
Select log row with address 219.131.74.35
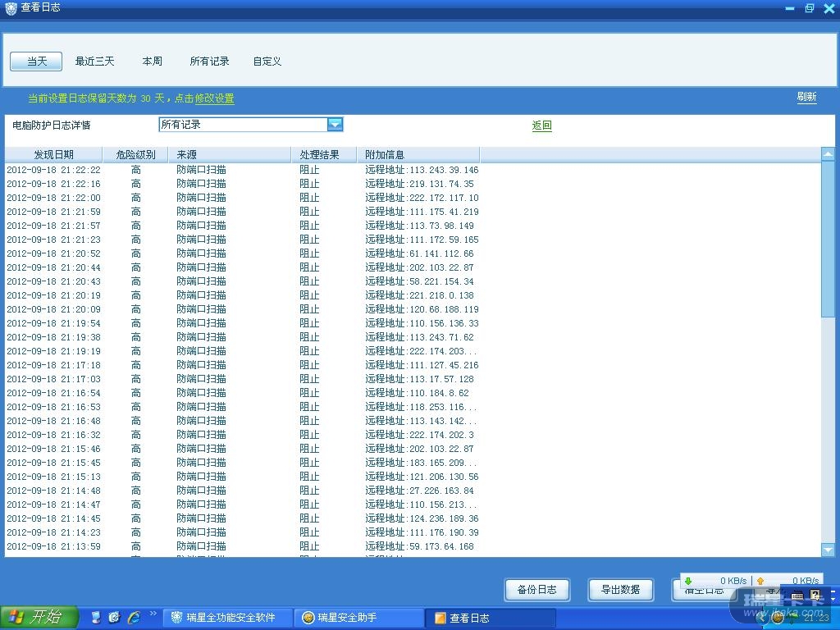point(413,184)
